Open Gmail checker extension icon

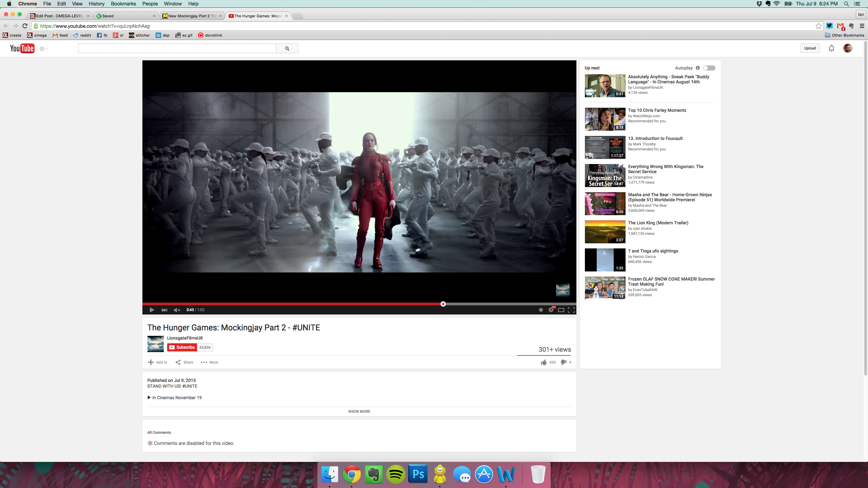pos(841,26)
